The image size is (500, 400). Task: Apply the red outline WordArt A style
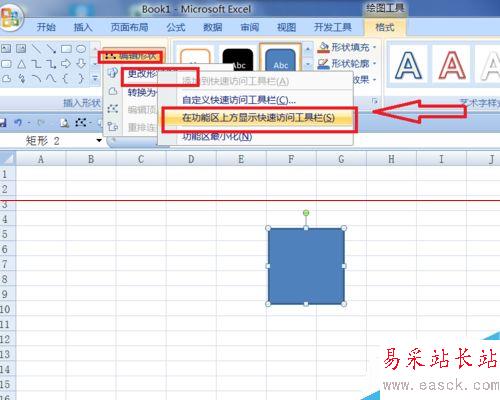[452, 65]
